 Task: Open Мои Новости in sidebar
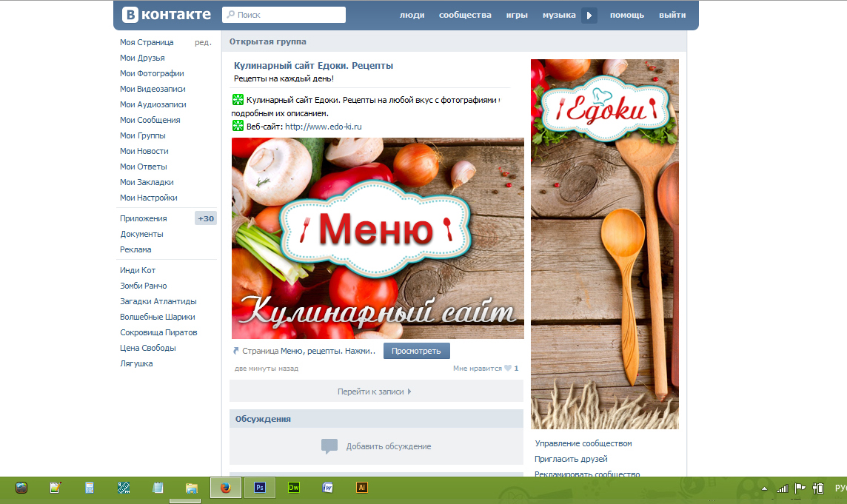click(144, 151)
